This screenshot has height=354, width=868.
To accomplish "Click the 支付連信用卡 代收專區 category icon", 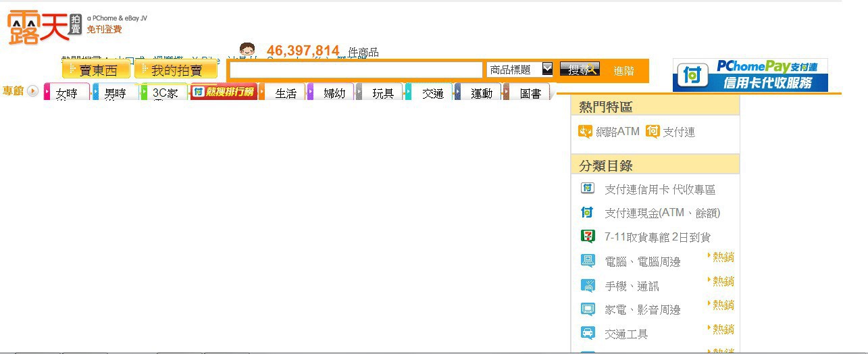I will point(588,188).
